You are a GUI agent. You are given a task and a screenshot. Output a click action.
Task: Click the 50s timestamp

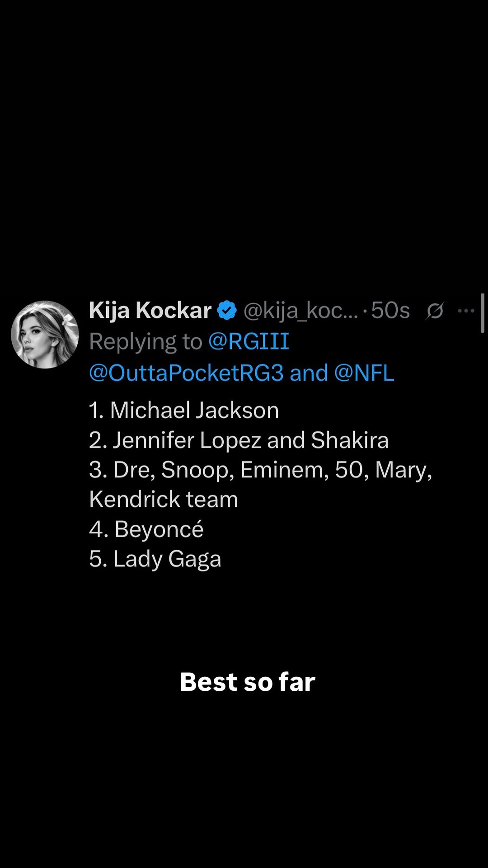390,311
